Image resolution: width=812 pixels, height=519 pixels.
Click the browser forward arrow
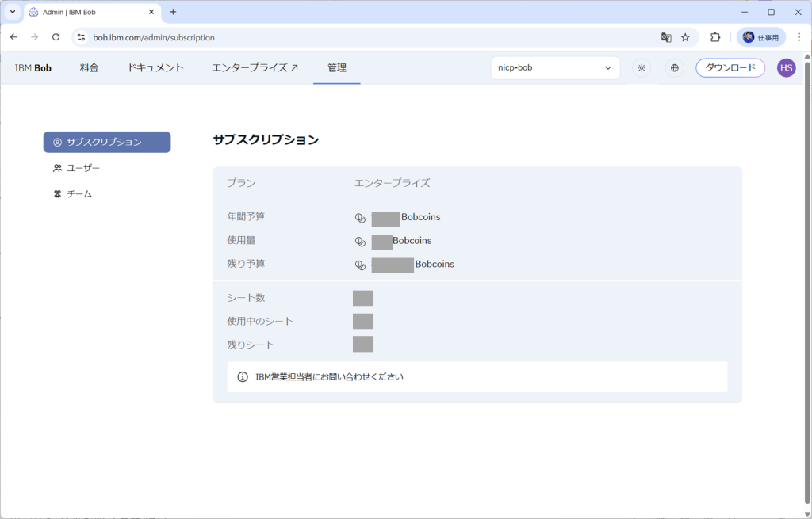click(x=35, y=37)
